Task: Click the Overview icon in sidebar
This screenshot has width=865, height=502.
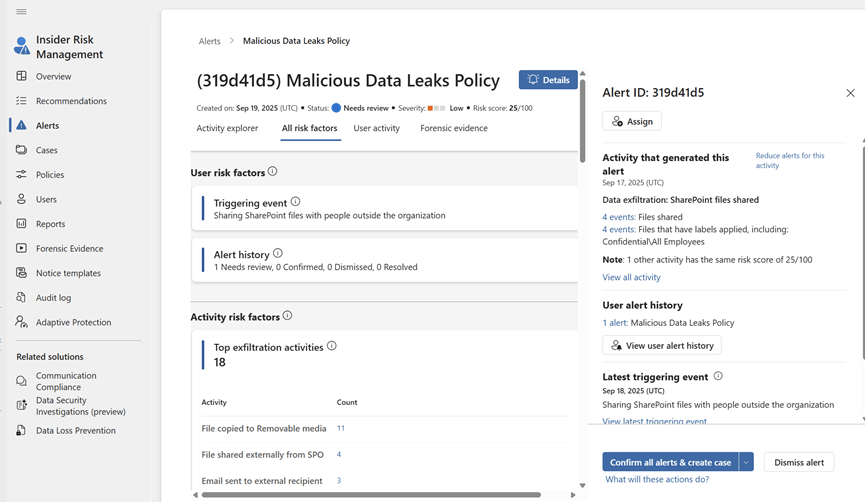Action: (21, 76)
